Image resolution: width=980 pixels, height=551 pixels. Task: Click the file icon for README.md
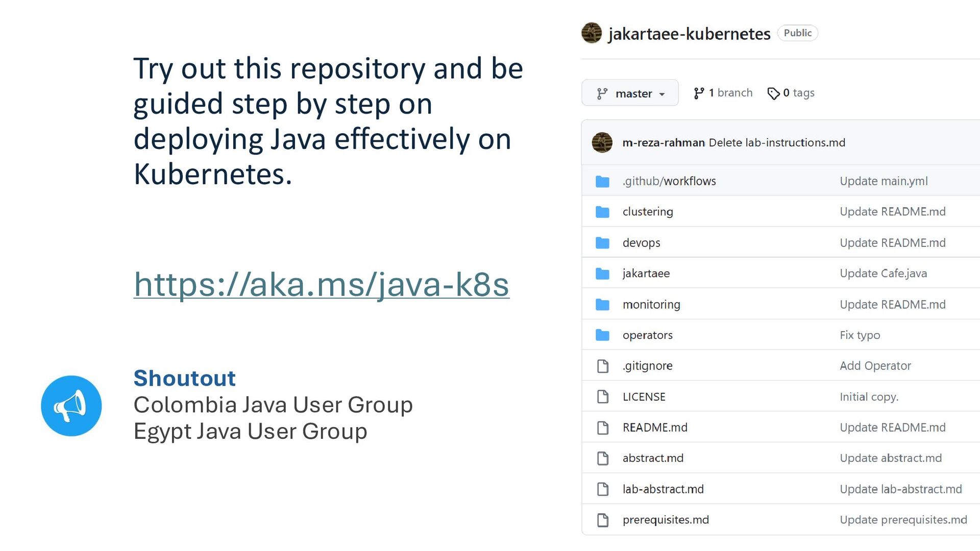click(x=603, y=428)
